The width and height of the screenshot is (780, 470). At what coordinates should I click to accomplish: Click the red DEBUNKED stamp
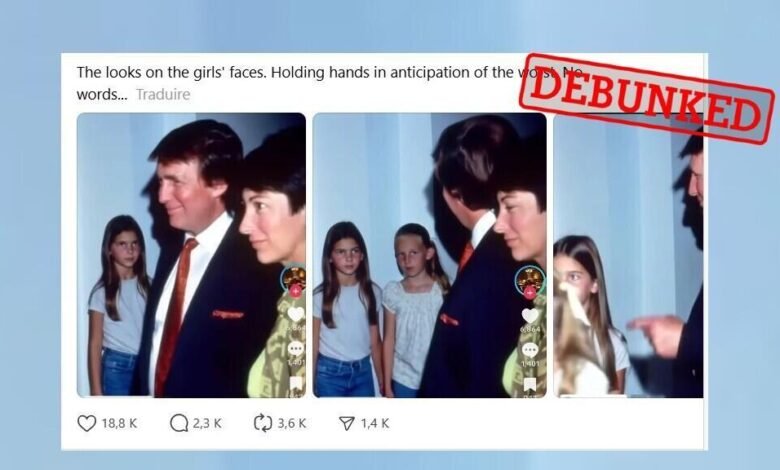(647, 98)
